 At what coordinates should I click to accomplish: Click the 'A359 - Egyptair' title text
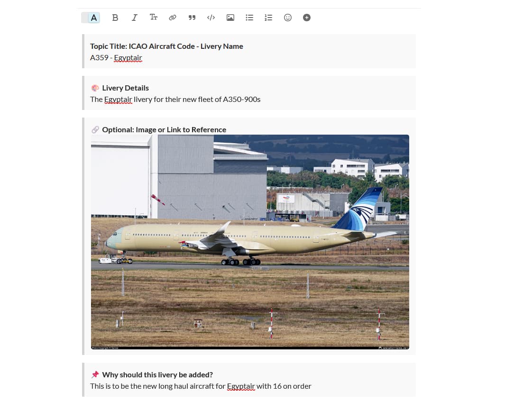(116, 58)
